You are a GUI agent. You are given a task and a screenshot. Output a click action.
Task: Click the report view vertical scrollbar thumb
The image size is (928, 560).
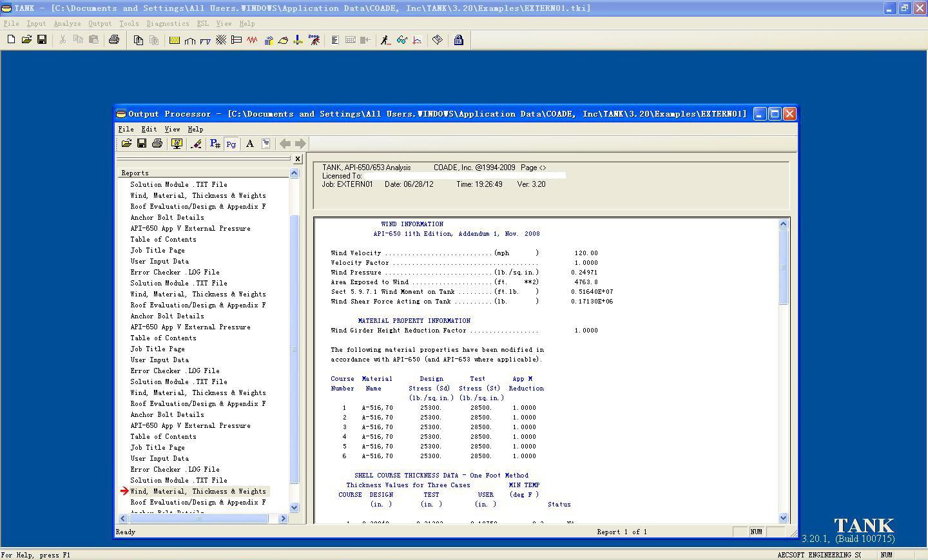coord(784,266)
